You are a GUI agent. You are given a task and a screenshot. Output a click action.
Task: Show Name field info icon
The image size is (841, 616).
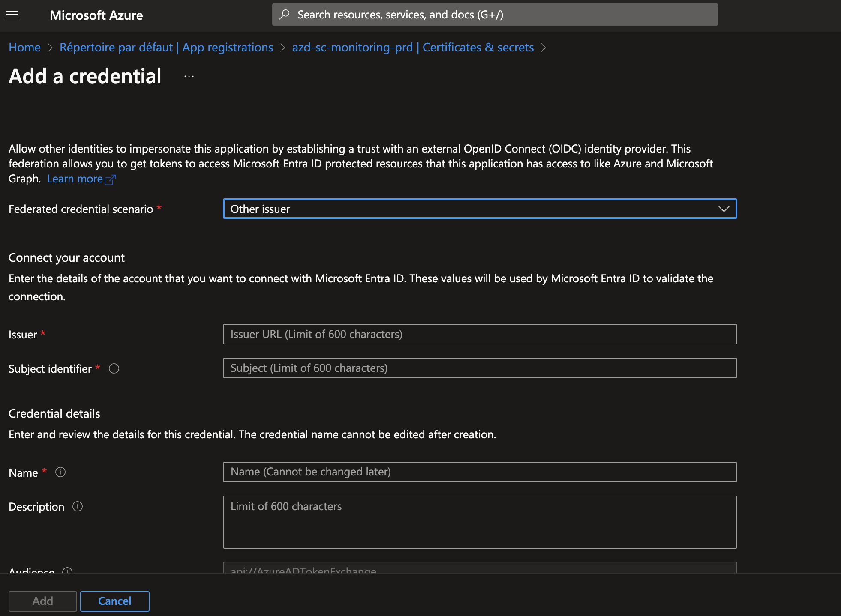(60, 472)
